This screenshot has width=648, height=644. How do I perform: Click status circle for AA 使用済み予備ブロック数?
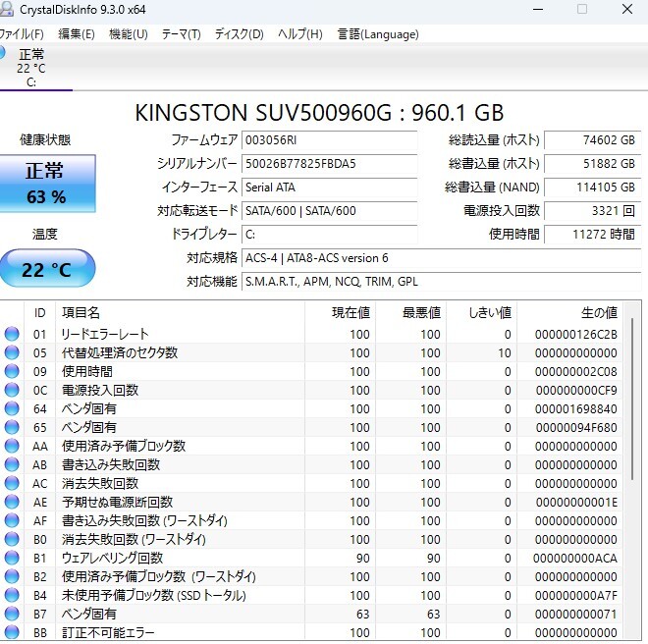[x=12, y=446]
